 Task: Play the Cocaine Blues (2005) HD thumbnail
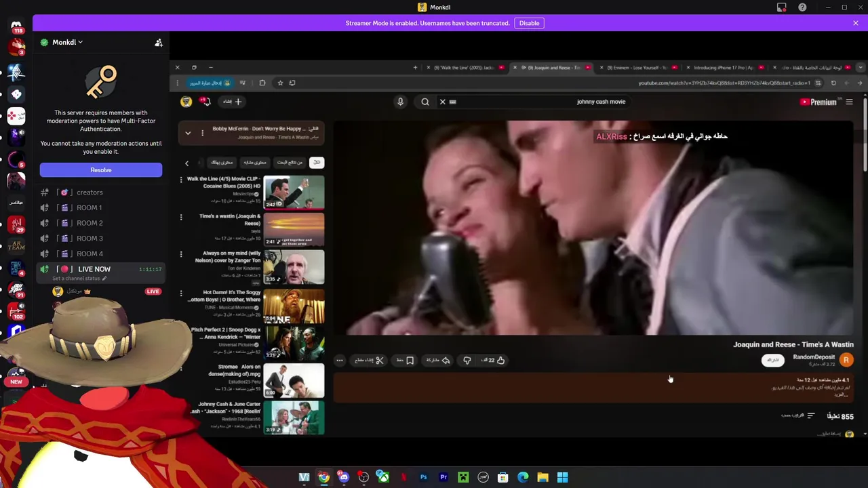coord(294,192)
